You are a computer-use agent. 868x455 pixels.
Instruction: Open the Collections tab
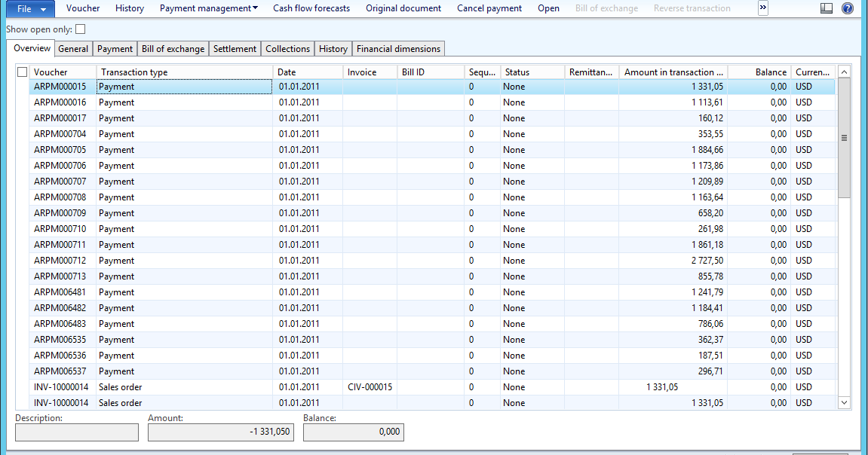coord(287,48)
